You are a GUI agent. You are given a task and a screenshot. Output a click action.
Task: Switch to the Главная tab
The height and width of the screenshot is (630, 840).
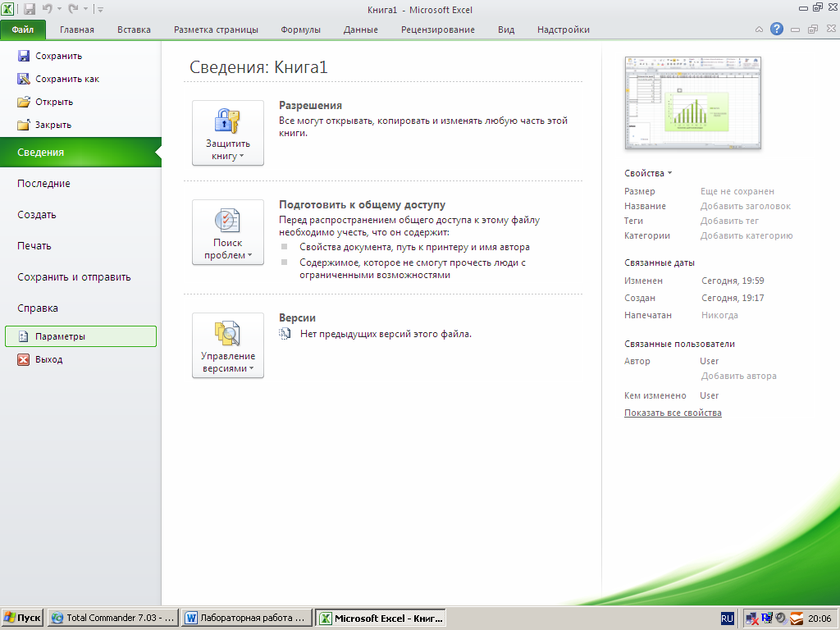coord(76,30)
